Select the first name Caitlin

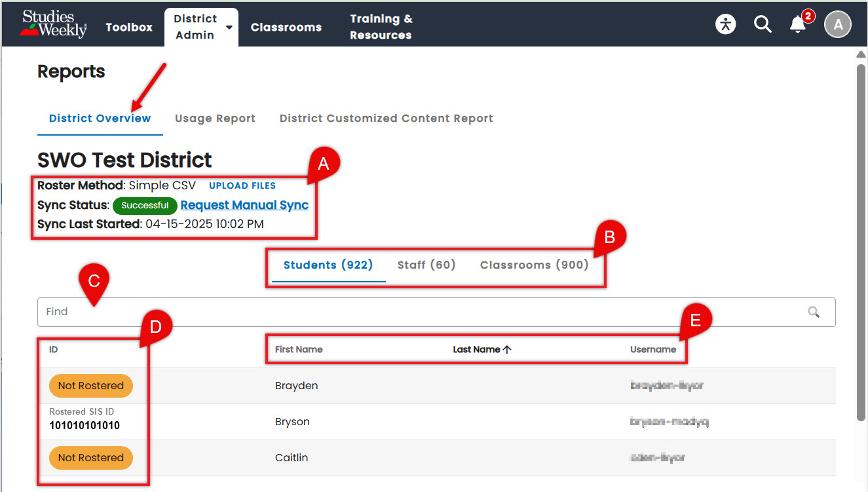point(292,458)
